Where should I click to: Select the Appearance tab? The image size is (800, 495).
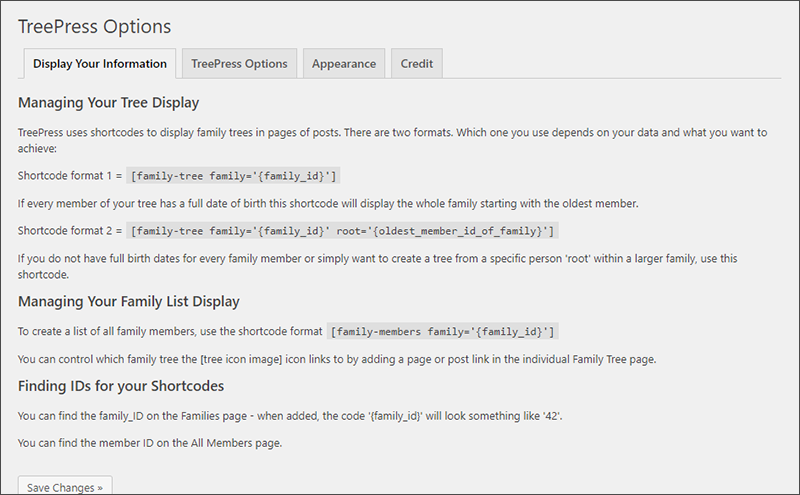pos(344,64)
